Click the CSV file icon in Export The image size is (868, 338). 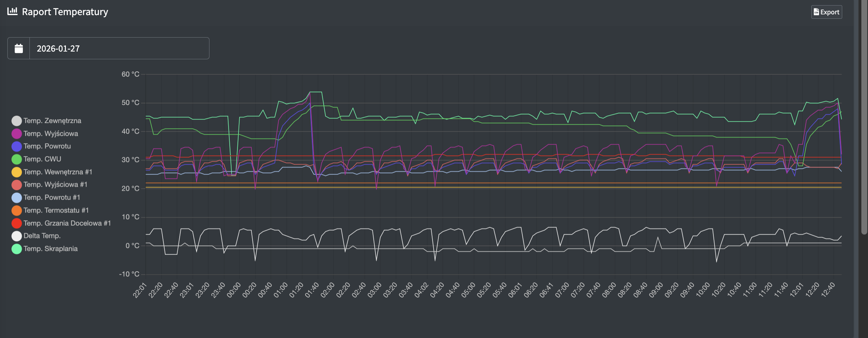pos(816,12)
